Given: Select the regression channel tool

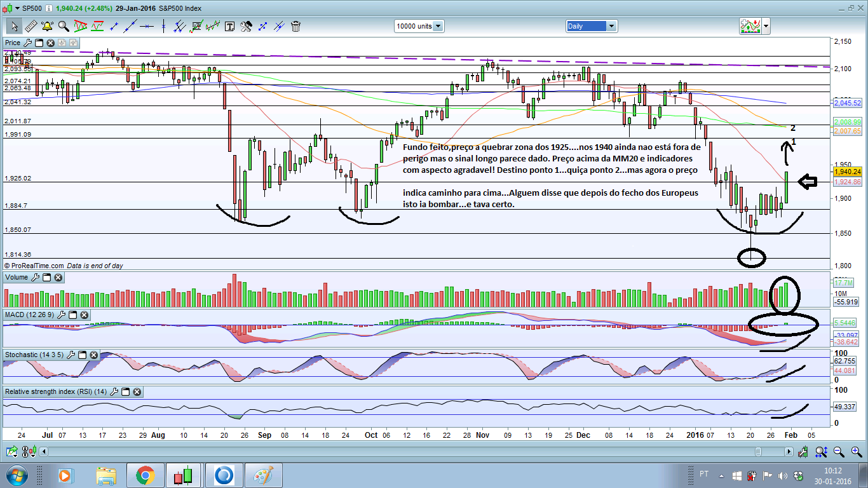Looking at the screenshot, I should [213, 26].
